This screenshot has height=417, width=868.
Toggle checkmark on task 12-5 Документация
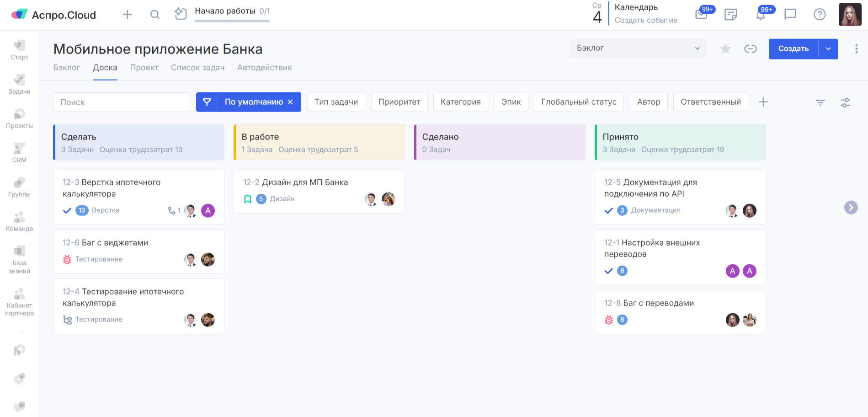click(608, 210)
